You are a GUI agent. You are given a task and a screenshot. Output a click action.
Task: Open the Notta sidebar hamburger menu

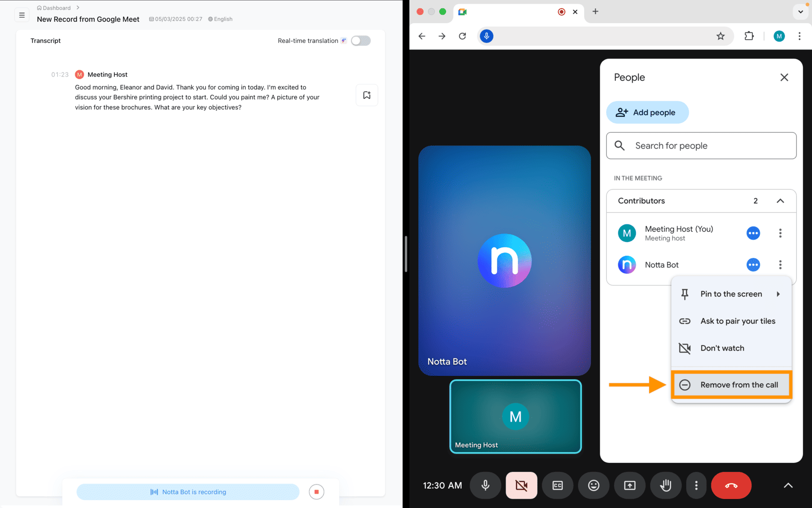(22, 15)
